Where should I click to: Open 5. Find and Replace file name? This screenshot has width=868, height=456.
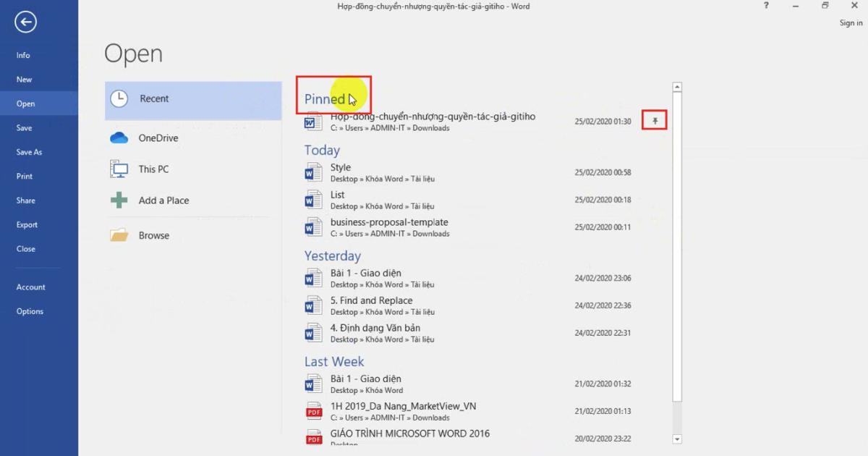(371, 300)
